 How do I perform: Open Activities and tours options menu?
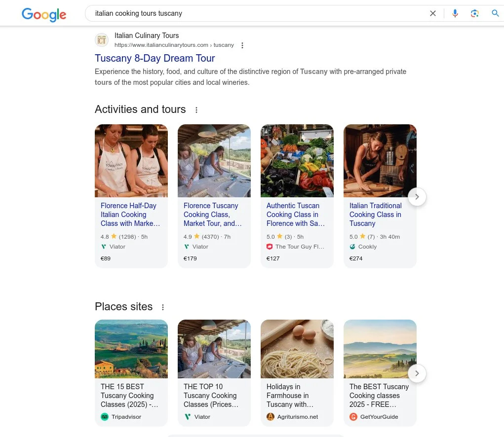tap(196, 110)
